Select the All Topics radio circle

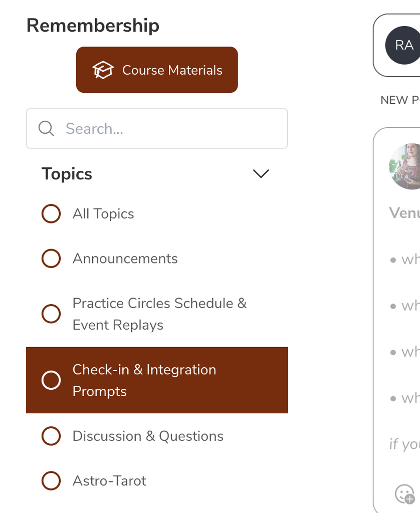tap(51, 214)
